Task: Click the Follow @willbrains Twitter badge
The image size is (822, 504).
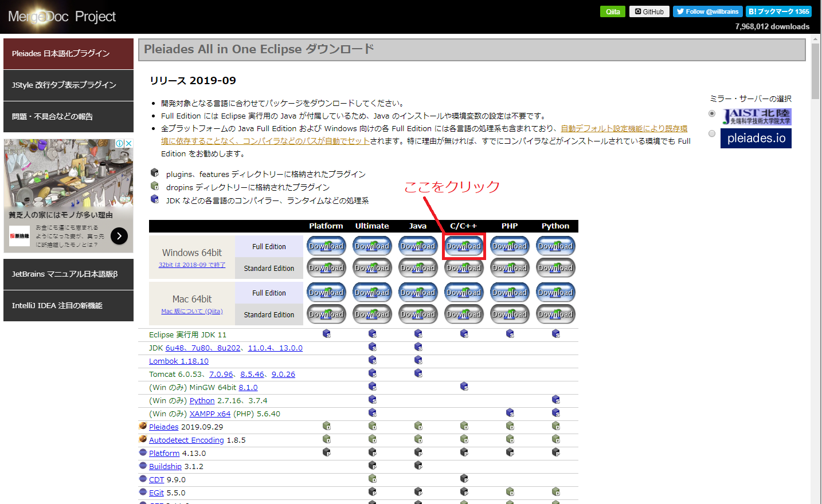Action: 708,11
